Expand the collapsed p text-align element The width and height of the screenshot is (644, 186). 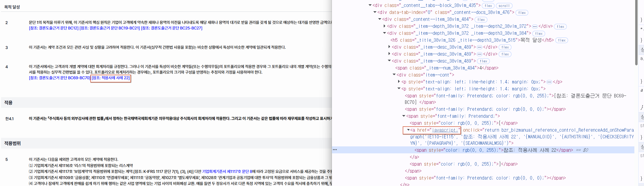[x=399, y=82]
